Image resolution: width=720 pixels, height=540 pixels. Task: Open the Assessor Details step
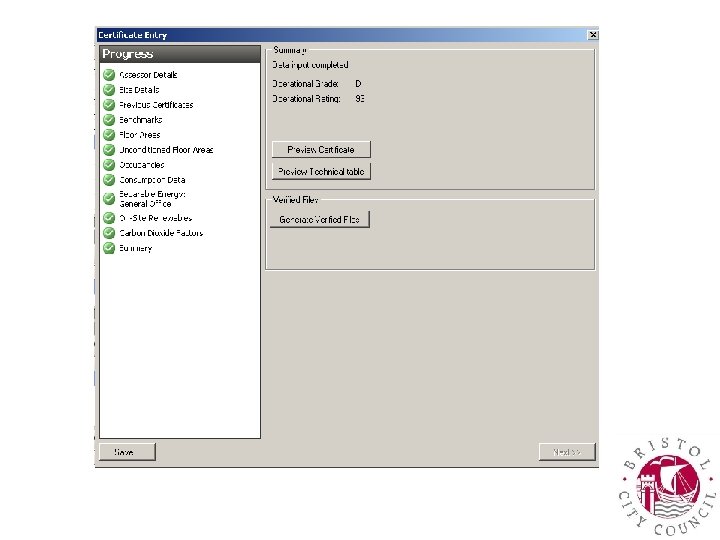(x=148, y=75)
